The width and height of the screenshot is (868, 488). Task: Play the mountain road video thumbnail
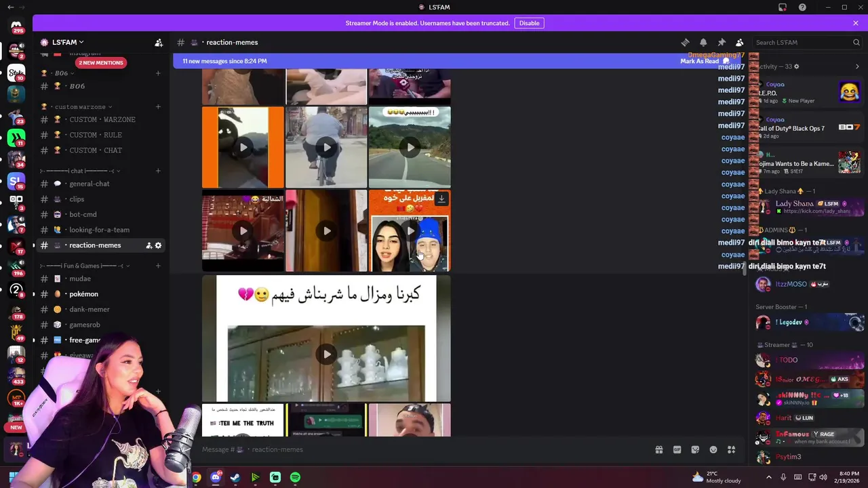click(x=410, y=147)
